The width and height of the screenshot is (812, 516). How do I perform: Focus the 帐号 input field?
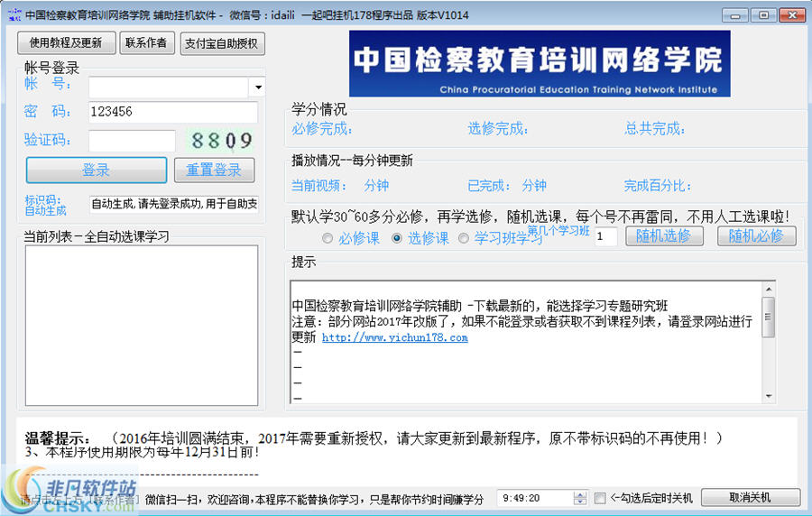pyautogui.click(x=169, y=87)
